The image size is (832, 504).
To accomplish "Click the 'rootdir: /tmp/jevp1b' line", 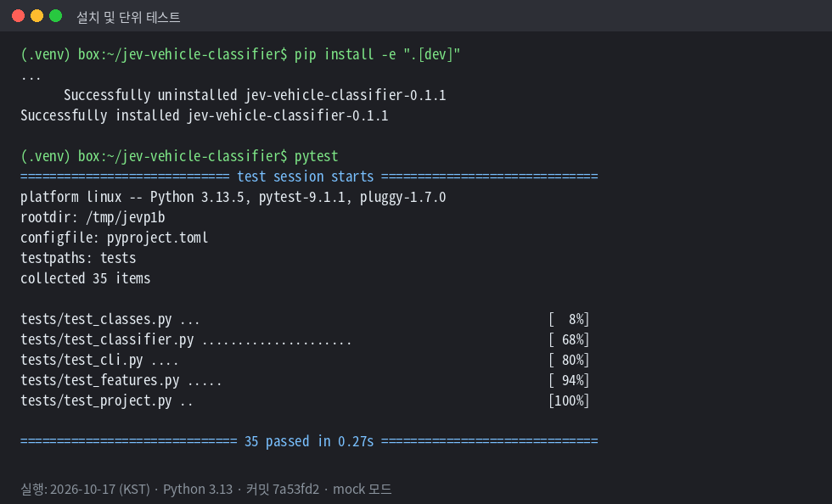I will click(x=93, y=217).
